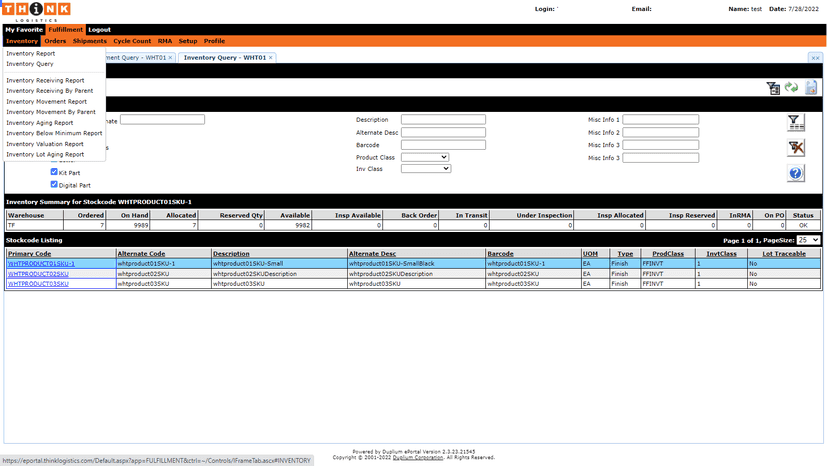Click the whtproduct02SKUDescription description cell

279,274
